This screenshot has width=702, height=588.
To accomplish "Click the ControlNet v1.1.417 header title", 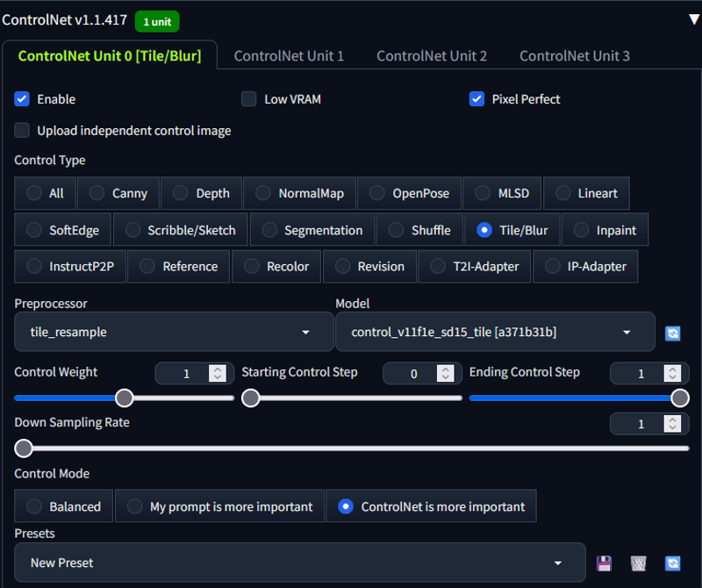I will (x=65, y=19).
